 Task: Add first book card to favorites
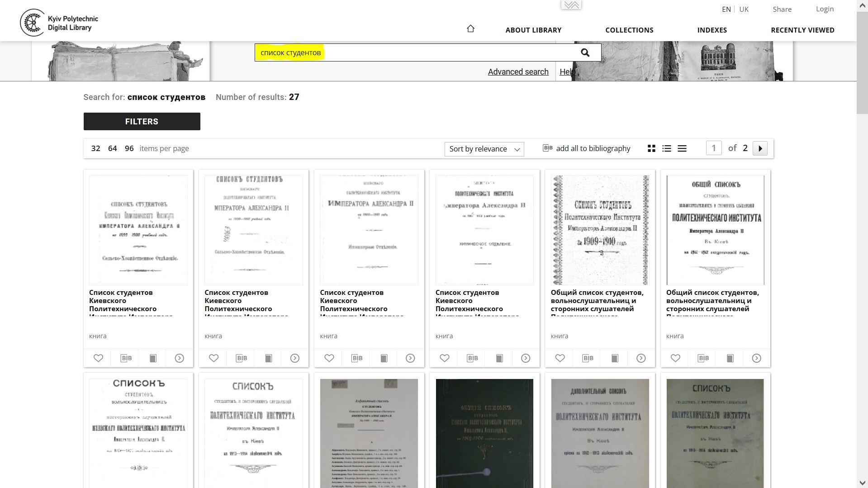tap(98, 358)
